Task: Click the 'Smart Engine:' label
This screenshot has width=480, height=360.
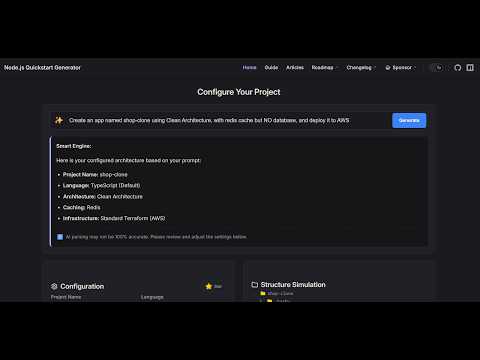Action: click(74, 146)
